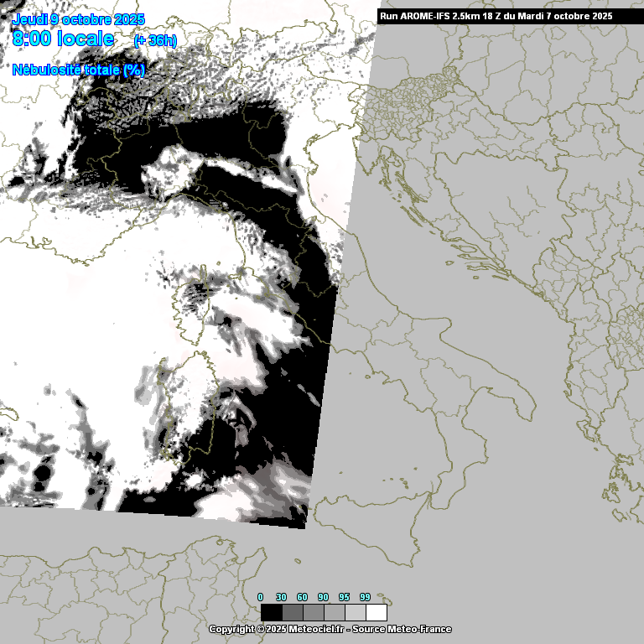Select the light gray 95% legend swatch
The height and width of the screenshot is (644, 644).
[355, 612]
